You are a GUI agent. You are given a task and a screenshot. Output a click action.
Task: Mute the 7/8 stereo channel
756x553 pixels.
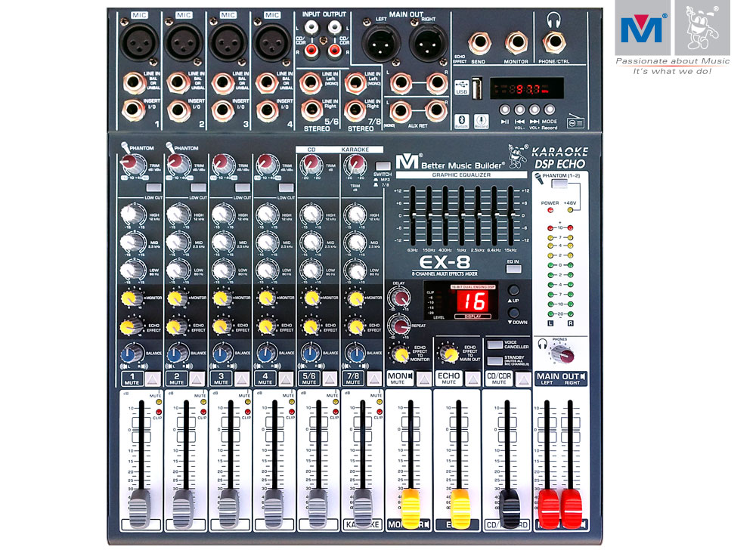click(374, 378)
